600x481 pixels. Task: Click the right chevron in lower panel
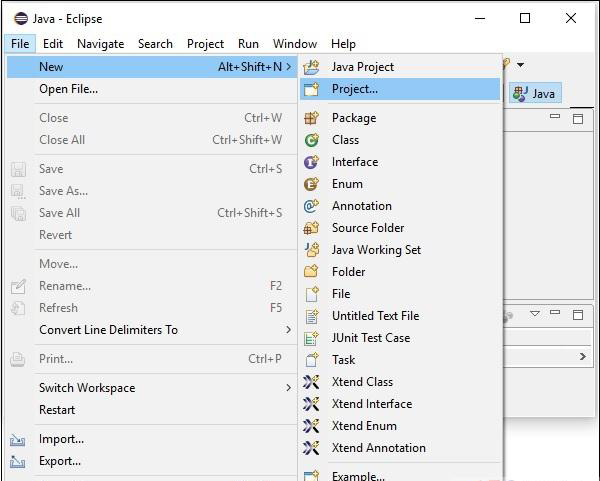[x=583, y=357]
